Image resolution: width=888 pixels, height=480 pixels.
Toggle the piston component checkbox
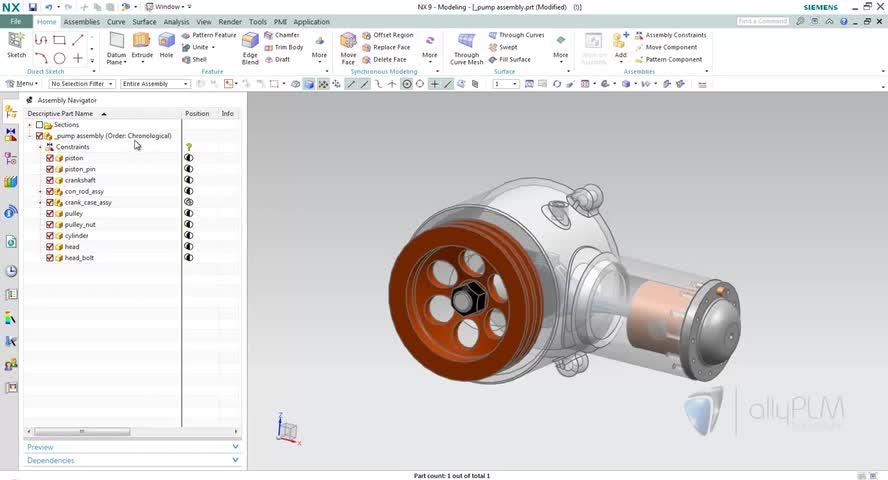coord(50,158)
